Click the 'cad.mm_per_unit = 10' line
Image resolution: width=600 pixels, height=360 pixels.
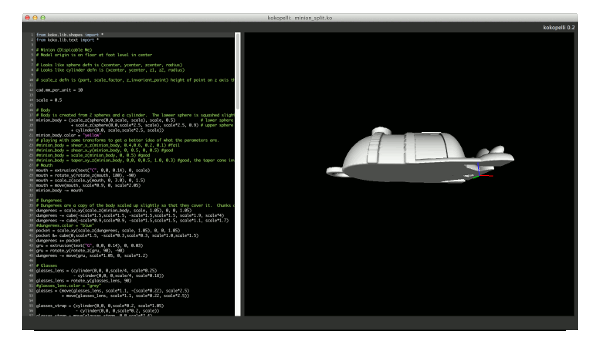point(59,90)
